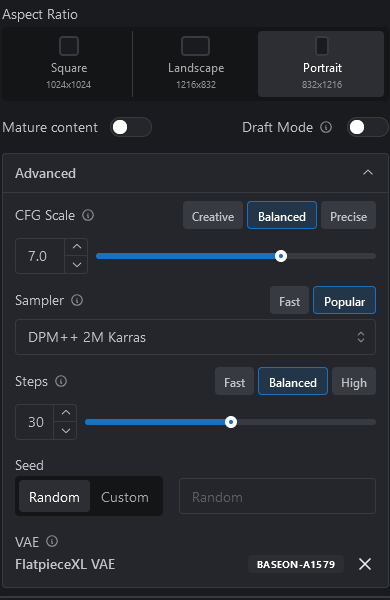Click the Steps info icon

[61, 381]
